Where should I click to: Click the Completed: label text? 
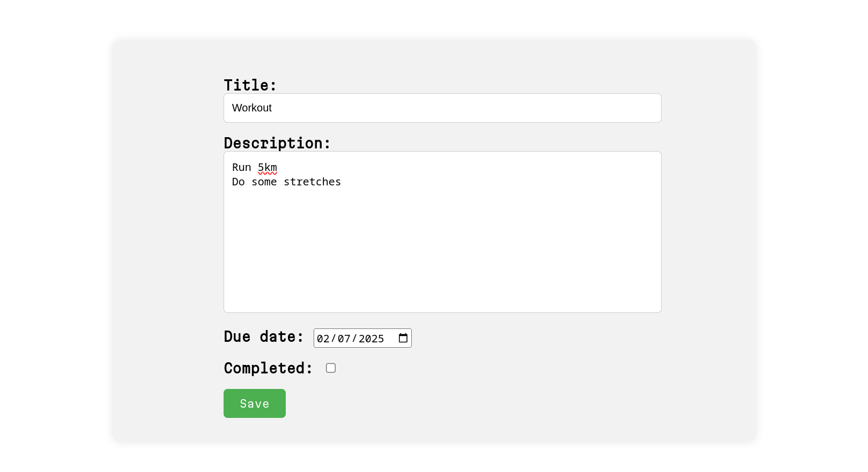(x=268, y=368)
